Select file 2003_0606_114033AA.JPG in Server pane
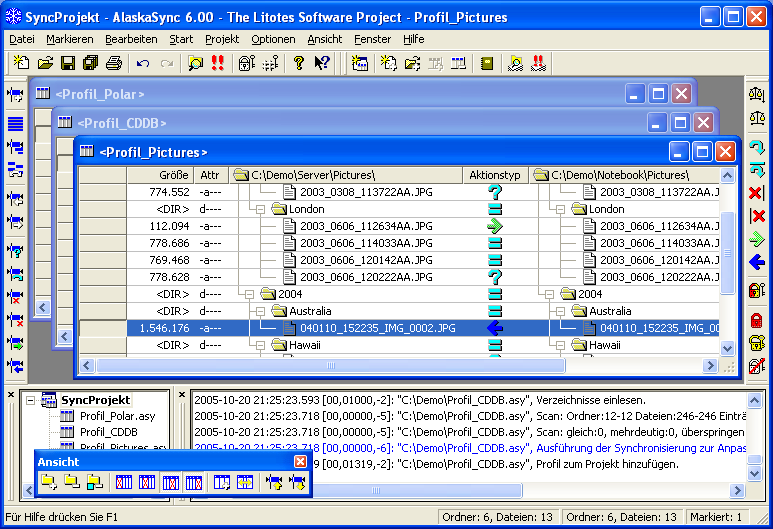773x529 pixels. pyautogui.click(x=366, y=243)
